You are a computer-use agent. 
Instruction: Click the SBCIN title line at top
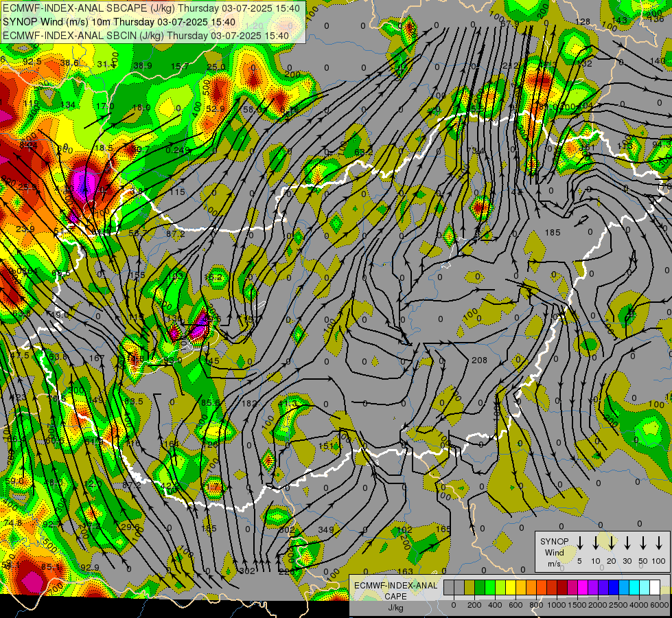146,36
